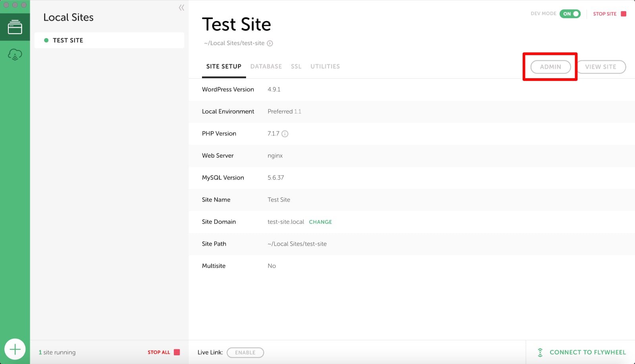Viewport: 635px width, 364px height.
Task: Open the cloud Connect icon in sidebar
Action: coord(15,54)
